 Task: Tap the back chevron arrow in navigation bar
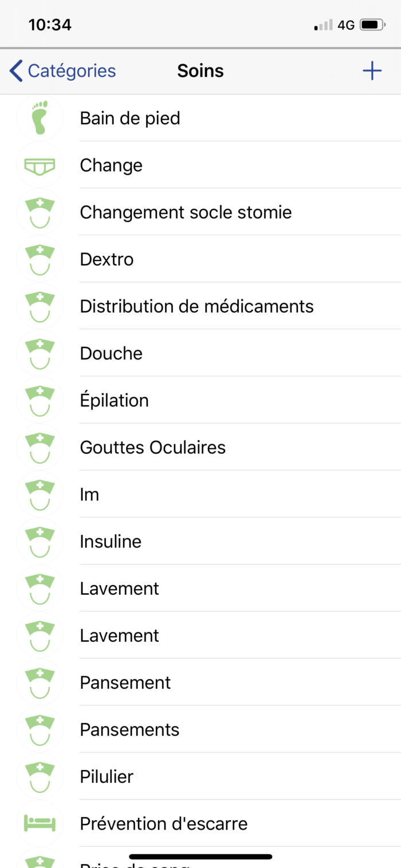tap(16, 71)
